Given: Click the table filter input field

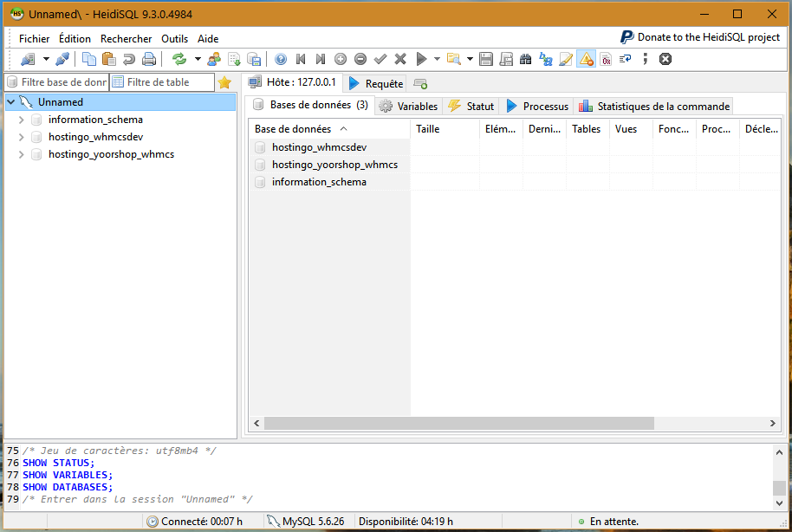Looking at the screenshot, I should pos(162,81).
